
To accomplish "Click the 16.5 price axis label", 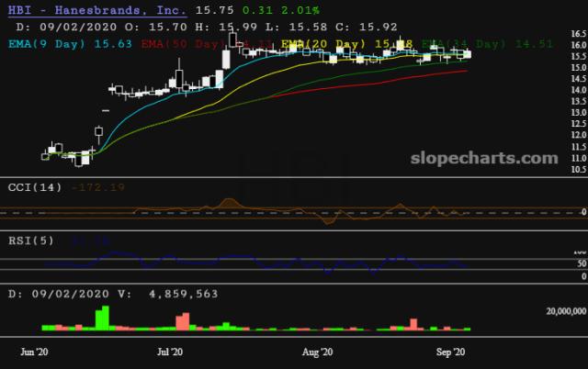I will 579,33.
